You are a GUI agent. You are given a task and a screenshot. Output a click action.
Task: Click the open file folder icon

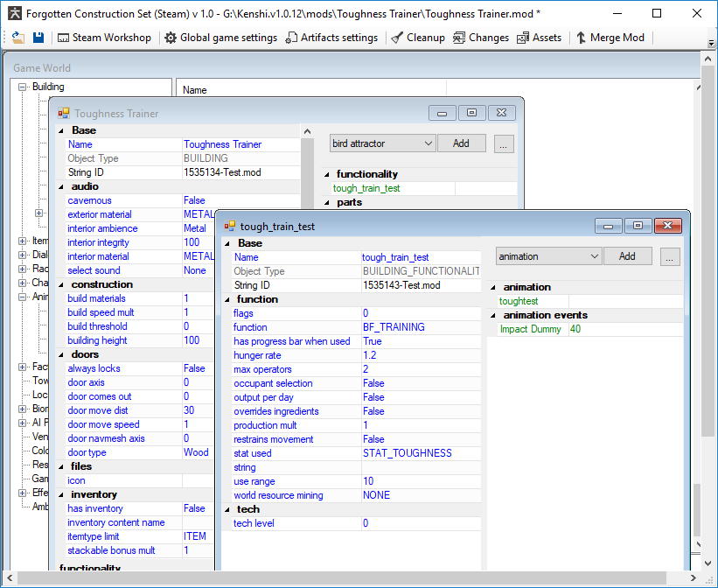tap(17, 38)
